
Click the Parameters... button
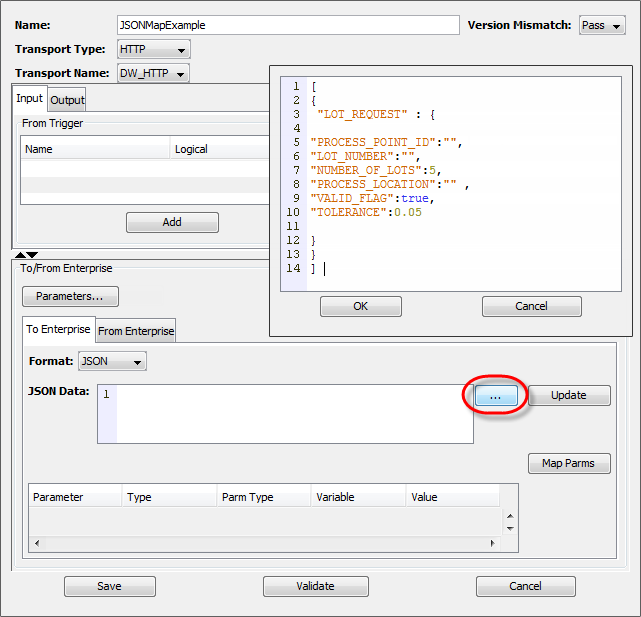click(x=70, y=296)
